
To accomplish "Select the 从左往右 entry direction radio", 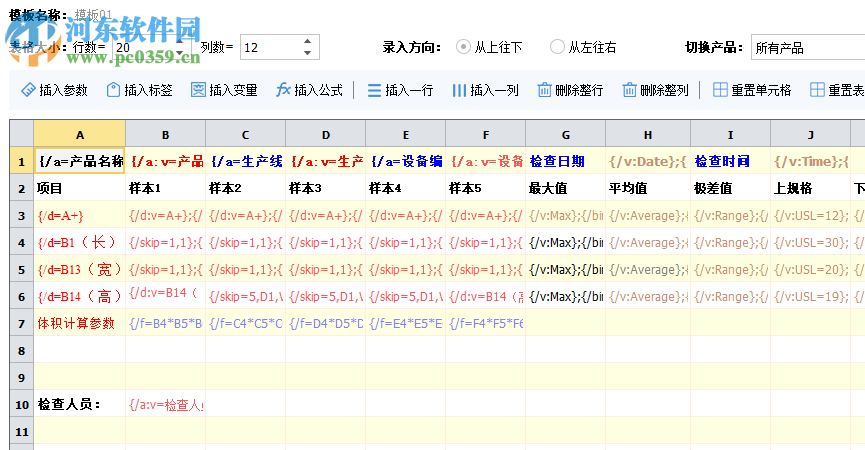I will [557, 47].
